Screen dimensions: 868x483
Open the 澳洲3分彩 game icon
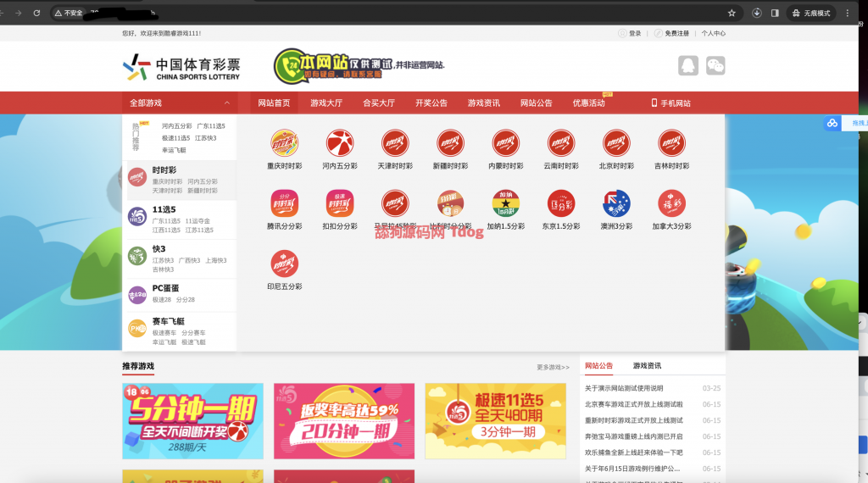point(616,203)
